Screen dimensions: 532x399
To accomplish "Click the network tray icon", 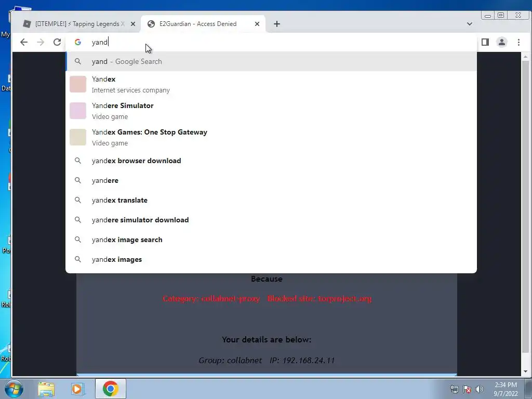I will coord(454,389).
